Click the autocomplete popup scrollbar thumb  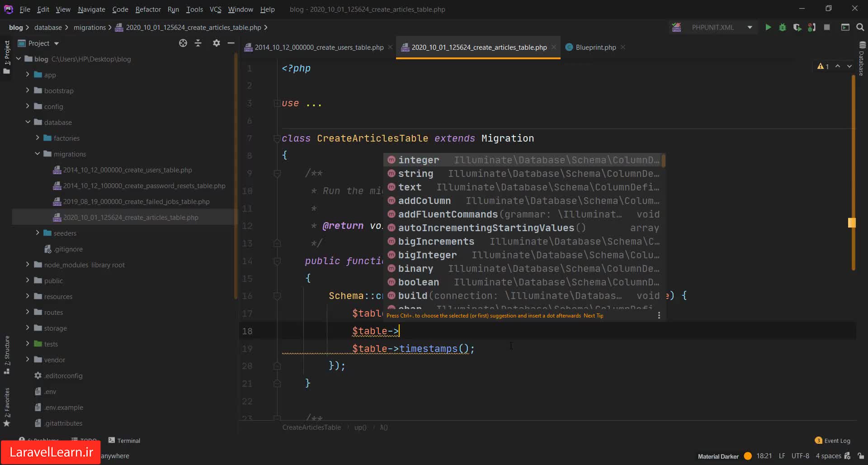663,161
